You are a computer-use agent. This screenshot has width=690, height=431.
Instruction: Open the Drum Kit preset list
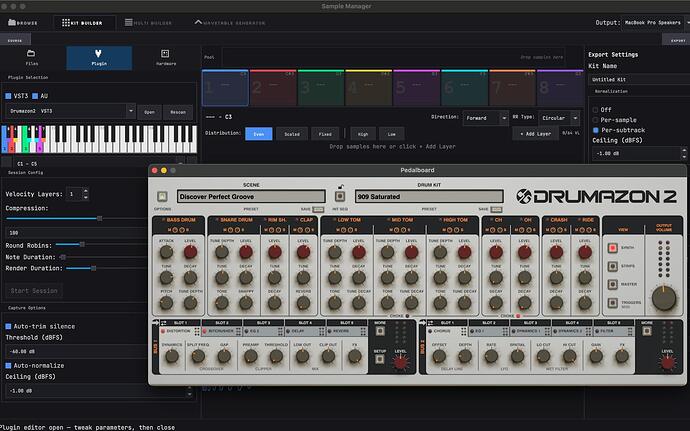pyautogui.click(x=429, y=196)
